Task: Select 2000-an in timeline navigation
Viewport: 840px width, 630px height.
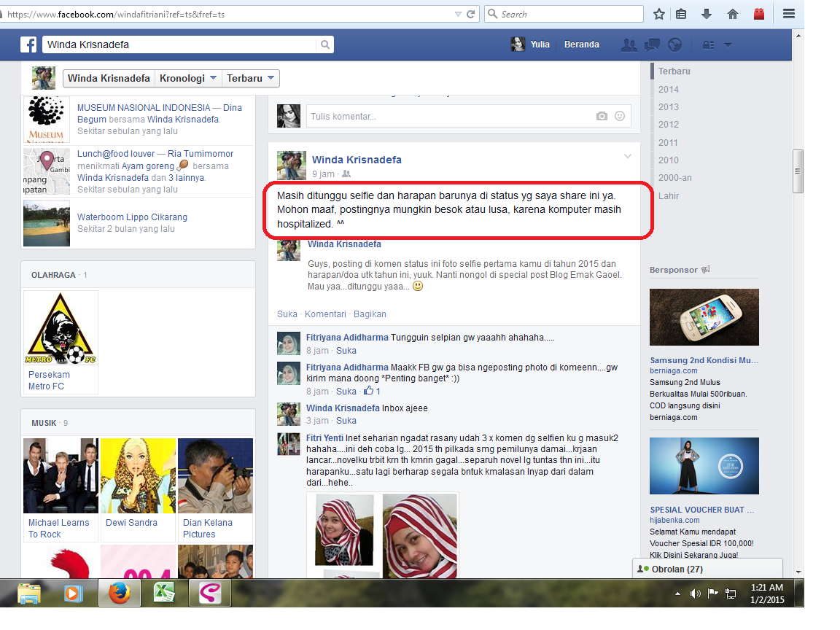Action: click(x=675, y=178)
